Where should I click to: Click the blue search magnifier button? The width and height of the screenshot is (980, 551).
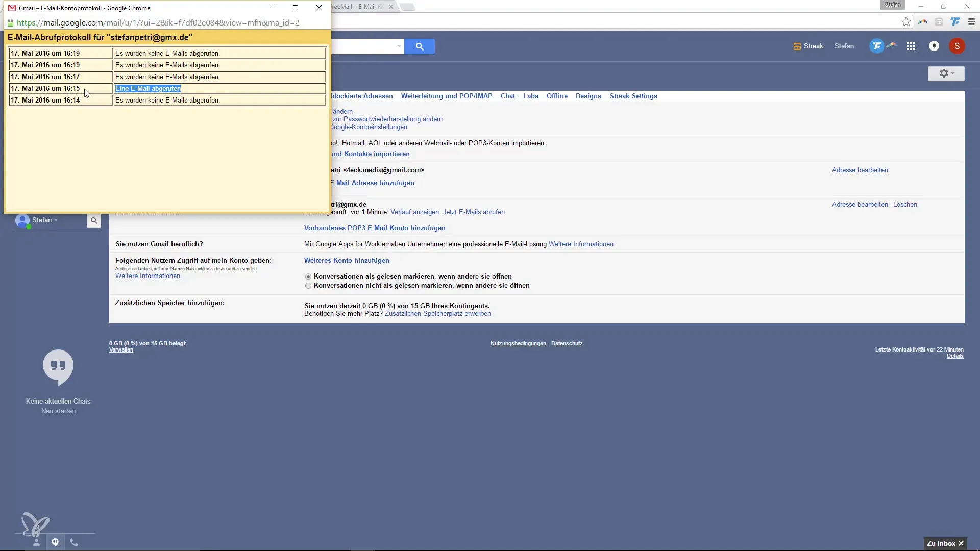click(420, 46)
